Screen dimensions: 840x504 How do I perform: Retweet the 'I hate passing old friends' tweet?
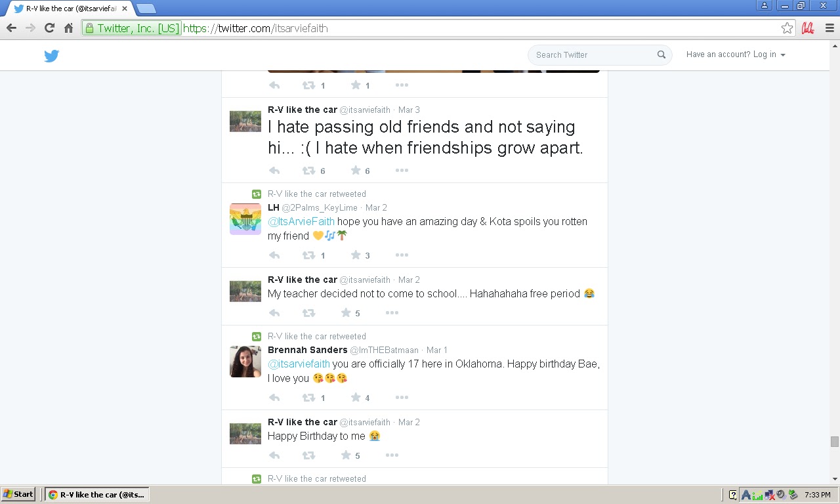[x=308, y=171]
